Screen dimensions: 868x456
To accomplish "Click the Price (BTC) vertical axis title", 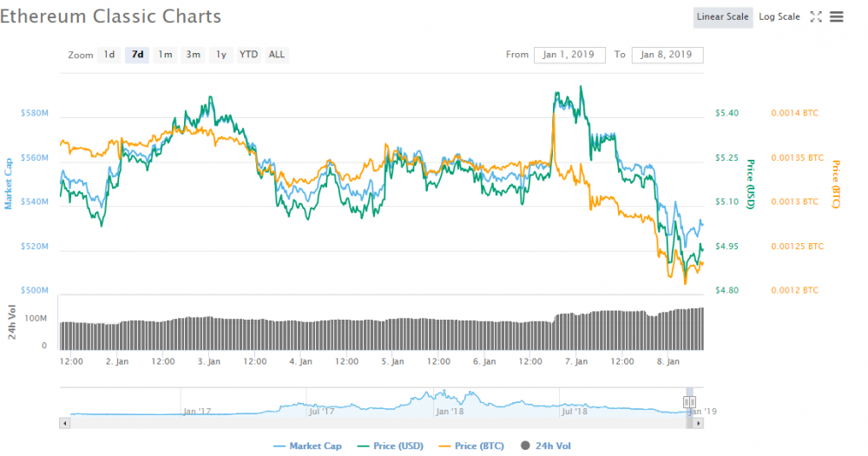I will point(836,184).
